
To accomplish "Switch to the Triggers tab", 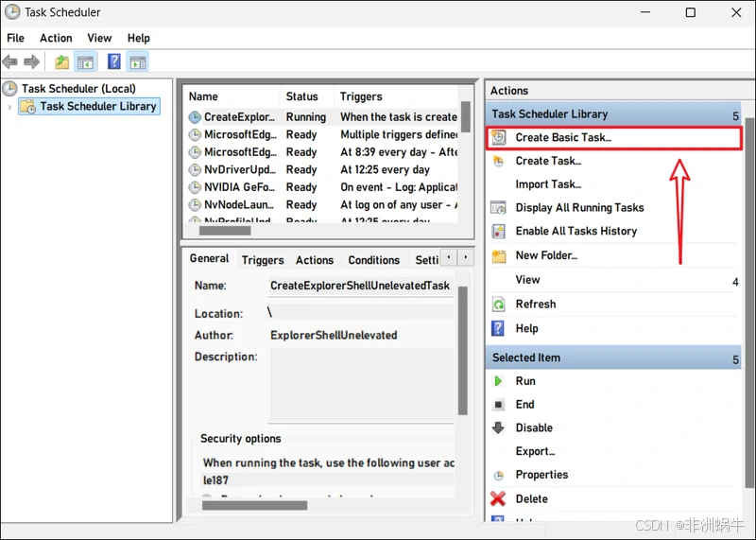I will coord(263,260).
